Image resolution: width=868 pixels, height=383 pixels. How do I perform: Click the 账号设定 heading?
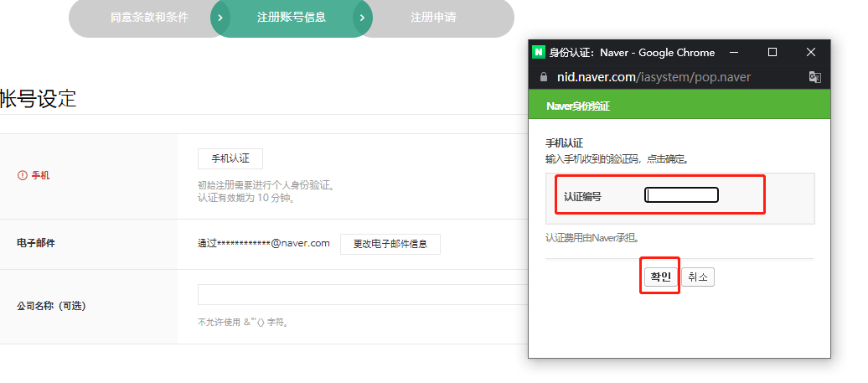click(x=38, y=99)
